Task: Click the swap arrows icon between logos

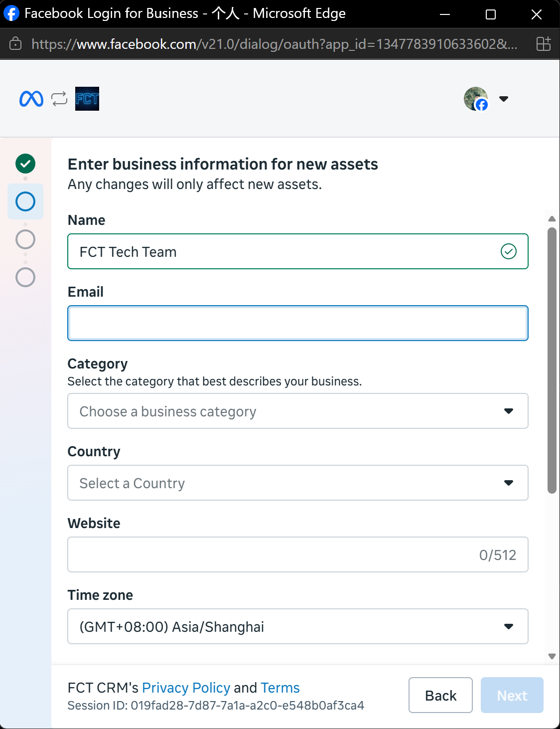Action: 59,99
